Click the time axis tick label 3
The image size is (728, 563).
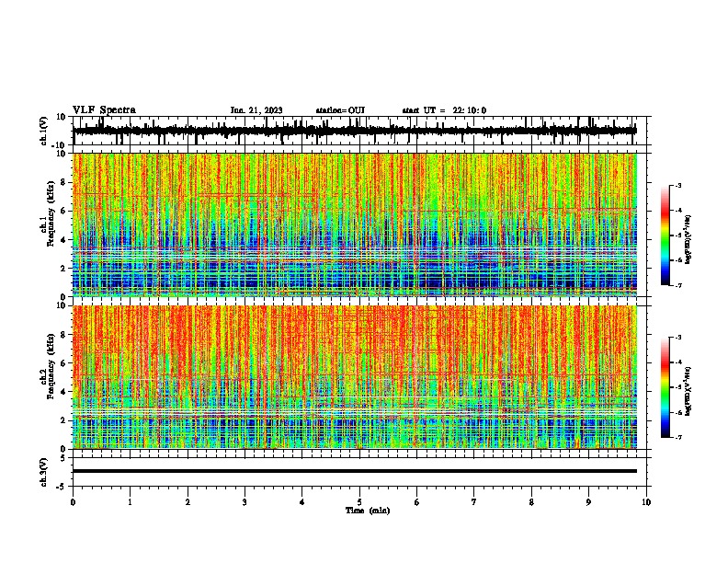[245, 502]
